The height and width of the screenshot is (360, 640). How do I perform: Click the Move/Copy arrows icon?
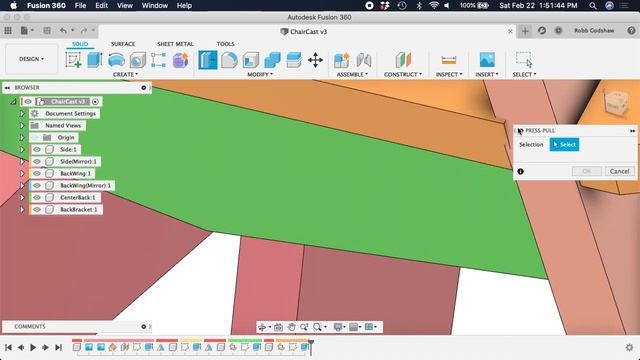coord(316,60)
